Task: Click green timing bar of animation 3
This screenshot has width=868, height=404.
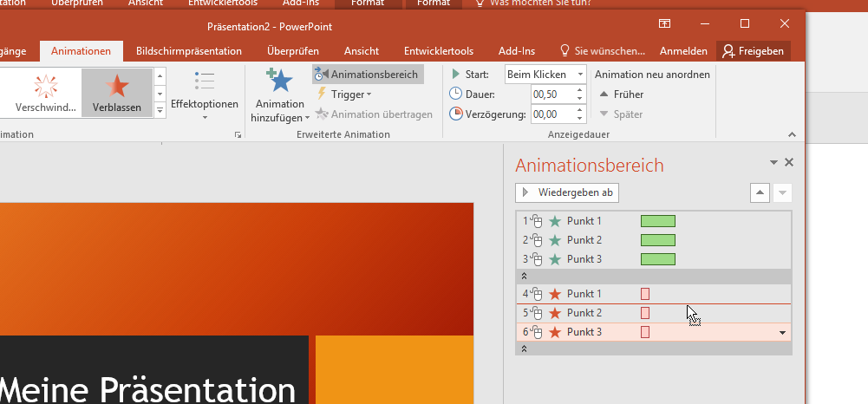Action: pos(658,259)
